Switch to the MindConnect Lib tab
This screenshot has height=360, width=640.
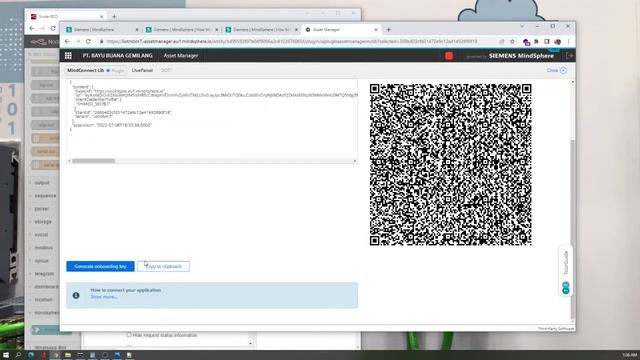(x=85, y=70)
